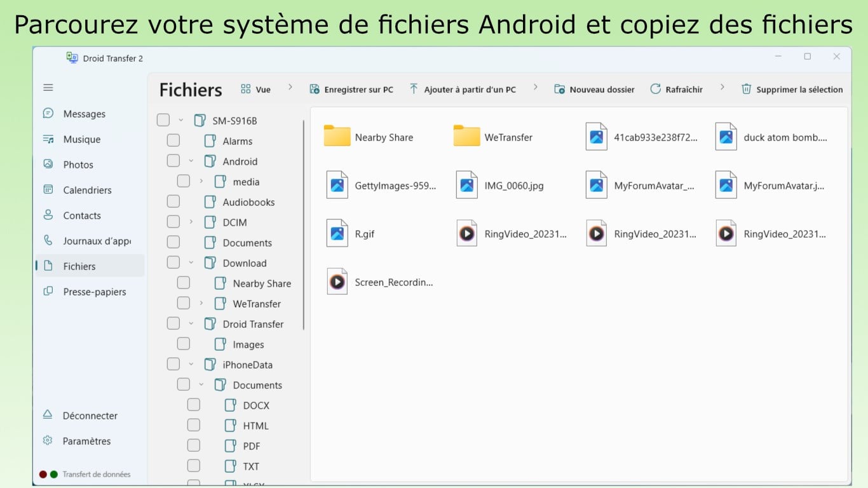Click the Presse-papiers clipboard icon

coord(48,292)
